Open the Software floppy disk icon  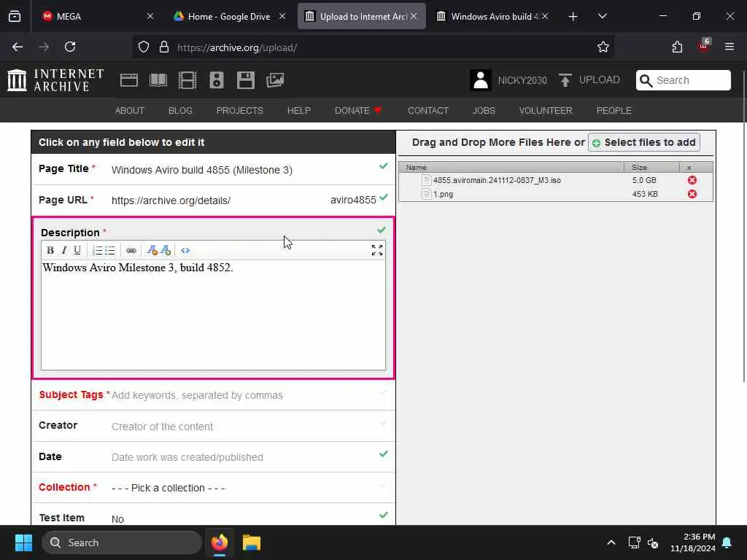tap(246, 80)
